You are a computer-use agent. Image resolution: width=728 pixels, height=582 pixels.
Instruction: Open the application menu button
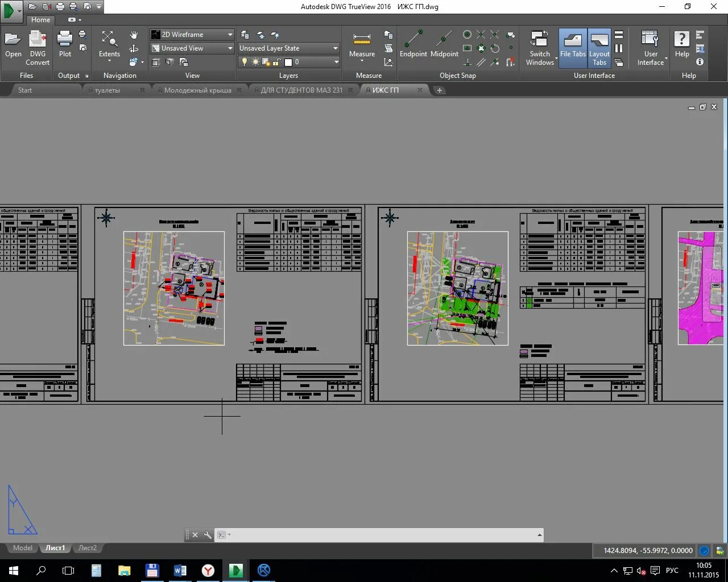tap(12, 10)
